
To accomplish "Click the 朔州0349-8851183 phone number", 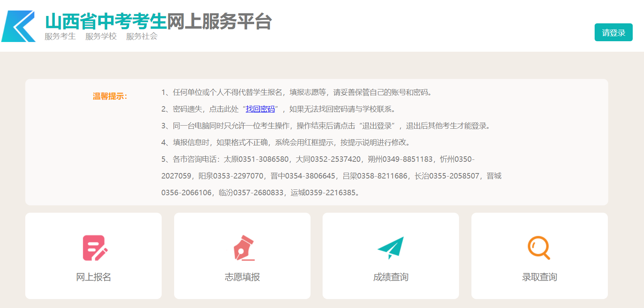I will pos(400,159).
